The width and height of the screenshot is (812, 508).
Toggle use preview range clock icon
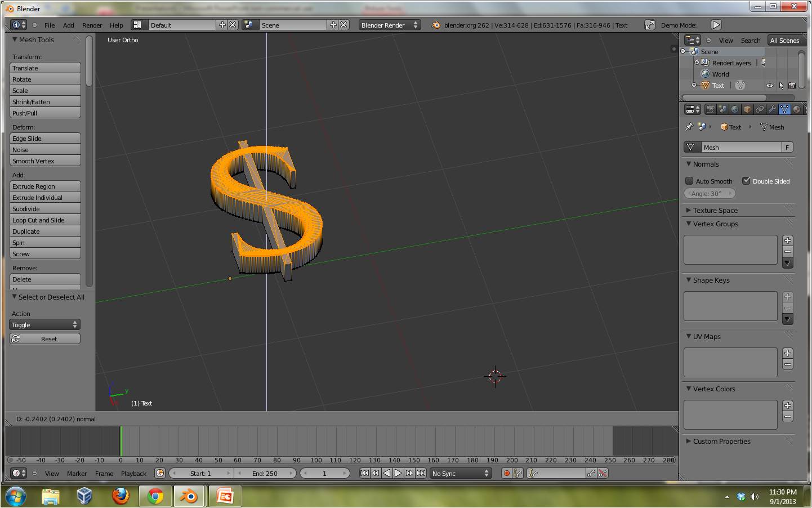click(159, 473)
